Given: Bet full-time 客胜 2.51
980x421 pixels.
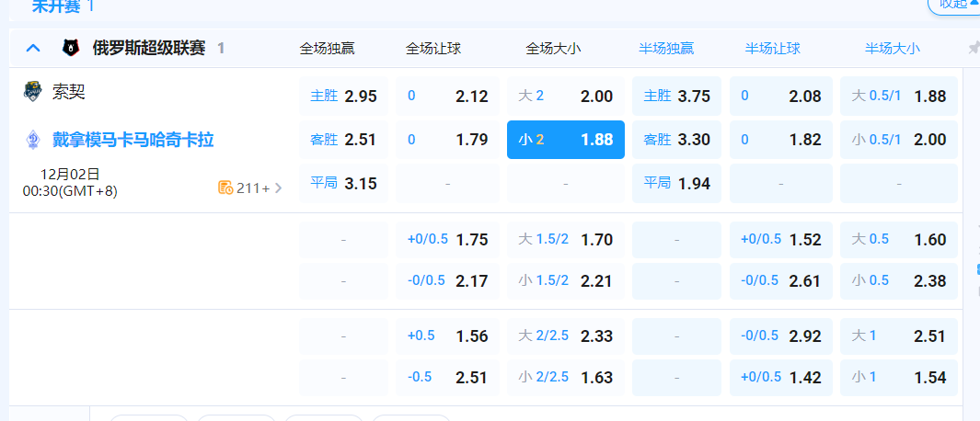Looking at the screenshot, I should [343, 140].
